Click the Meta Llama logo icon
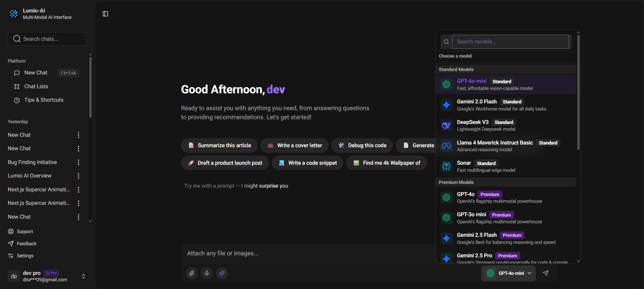The width and height of the screenshot is (644, 289). tap(446, 146)
